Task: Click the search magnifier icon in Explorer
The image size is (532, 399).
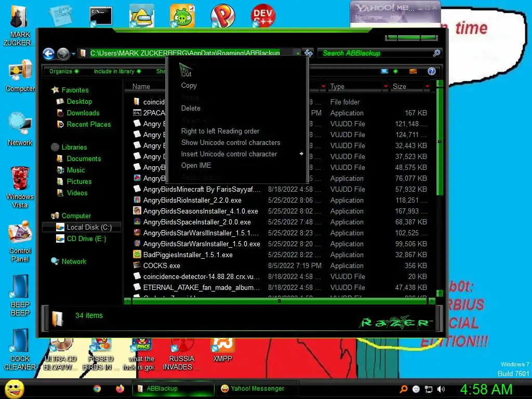Action: tap(436, 53)
